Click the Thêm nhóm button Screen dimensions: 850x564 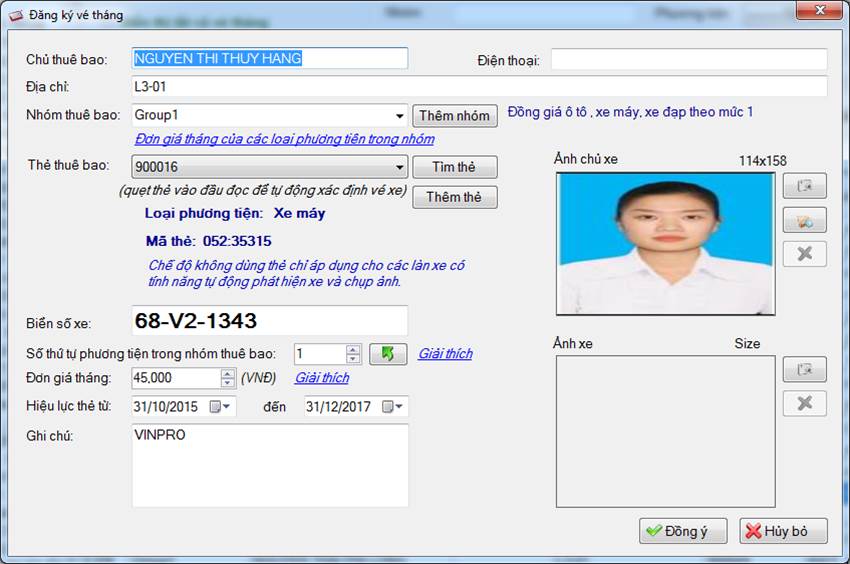(x=454, y=116)
